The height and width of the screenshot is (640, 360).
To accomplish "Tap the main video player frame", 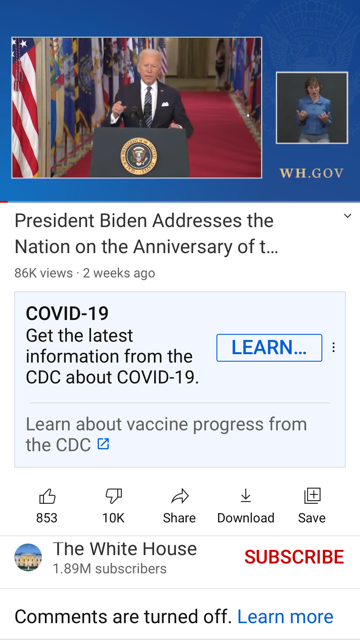I will pos(137,108).
